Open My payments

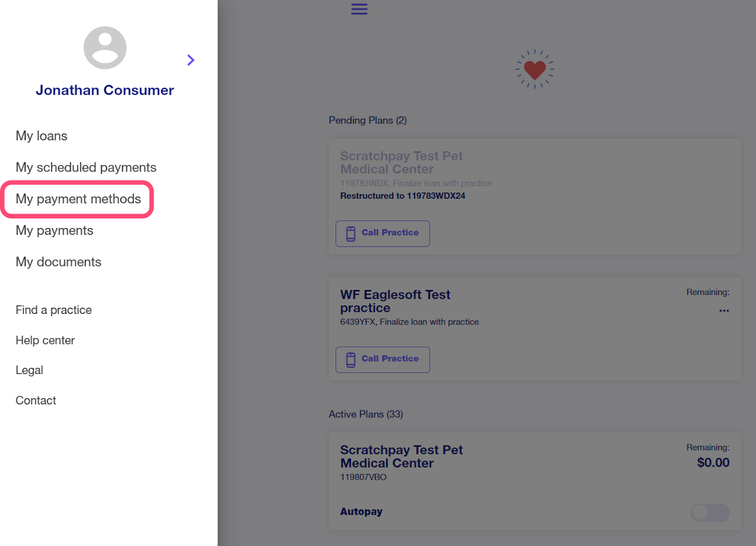tap(54, 230)
